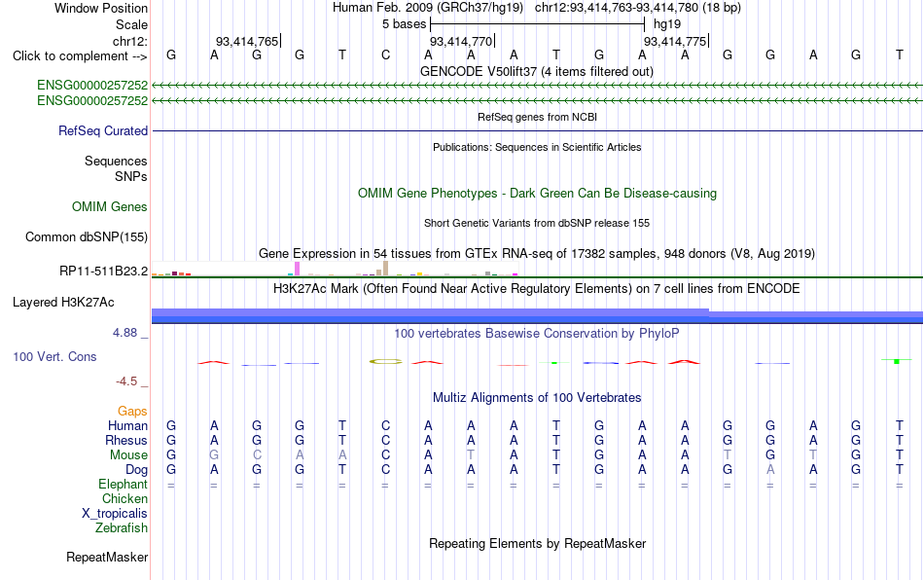Click the RP11-511B23.2 GTEx expression label
Viewport: 924px width, 580px height.
[x=104, y=272]
